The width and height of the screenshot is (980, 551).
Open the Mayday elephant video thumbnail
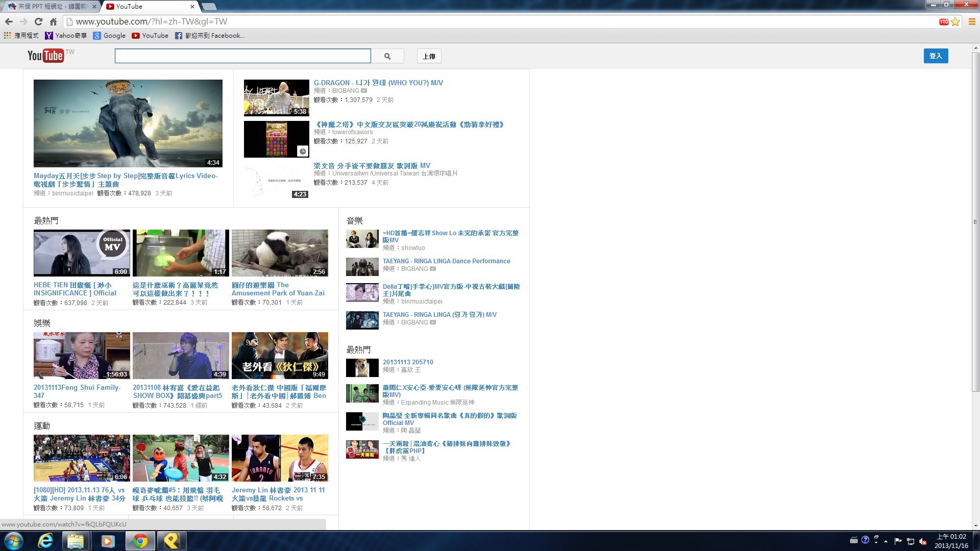point(128,123)
